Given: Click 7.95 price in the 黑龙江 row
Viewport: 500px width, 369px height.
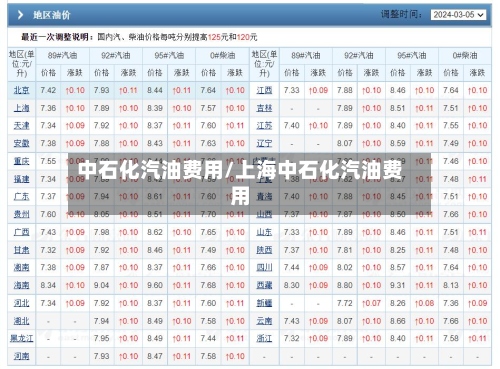Looking at the screenshot, I should pos(102,339).
